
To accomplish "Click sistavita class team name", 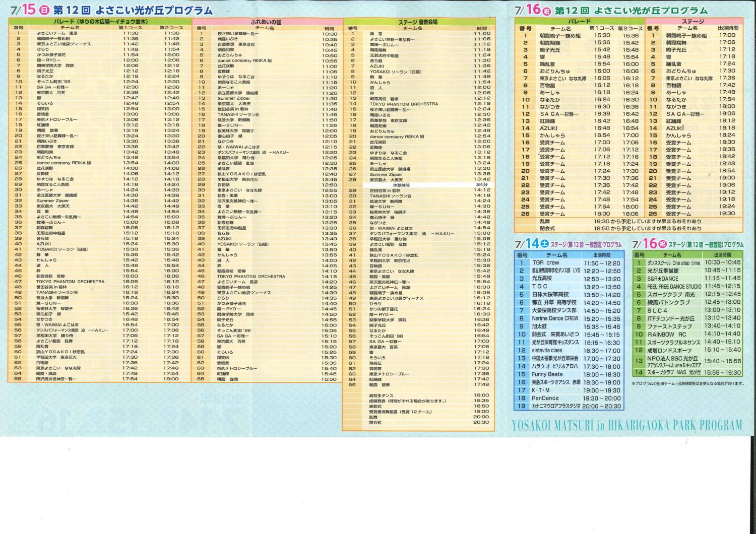I will [547, 350].
